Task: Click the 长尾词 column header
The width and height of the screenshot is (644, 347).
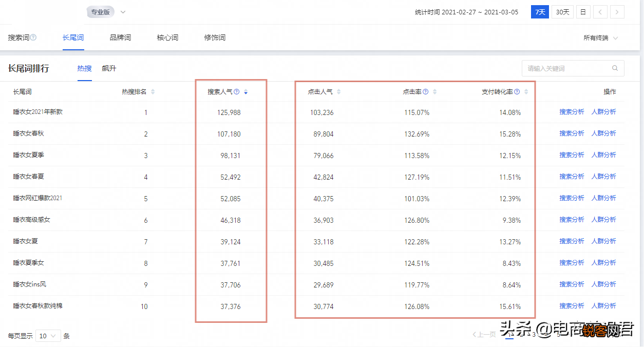Action: point(23,92)
